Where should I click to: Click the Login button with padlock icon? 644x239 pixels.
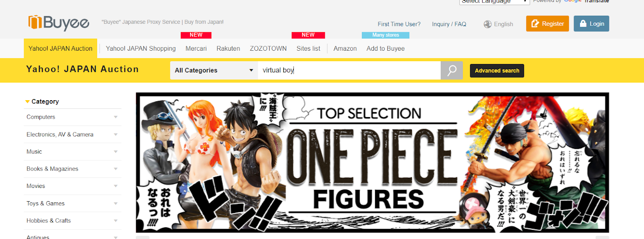[x=591, y=24]
